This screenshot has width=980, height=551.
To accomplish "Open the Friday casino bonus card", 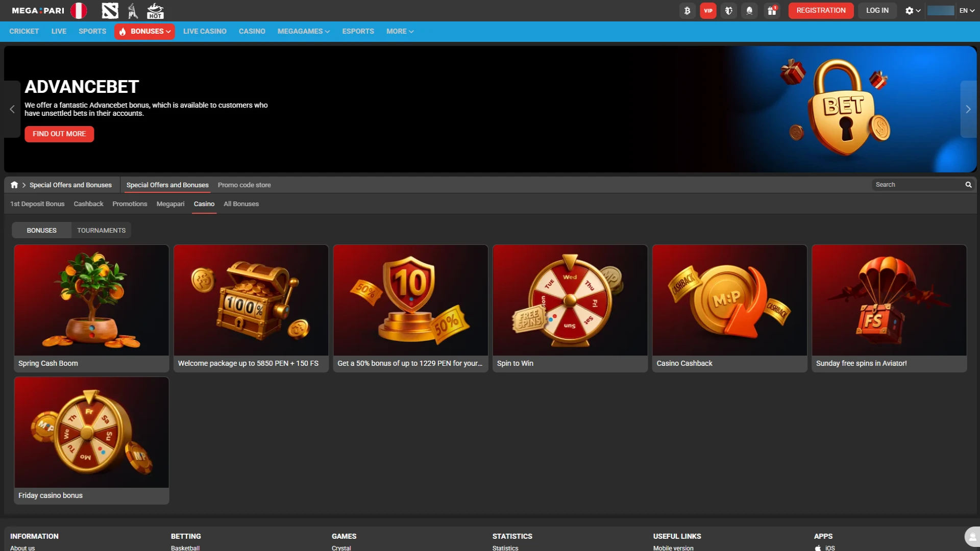I will pos(91,441).
